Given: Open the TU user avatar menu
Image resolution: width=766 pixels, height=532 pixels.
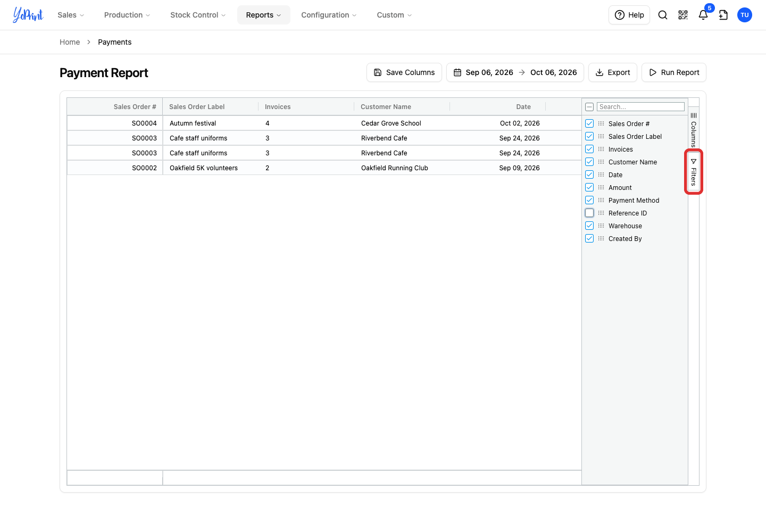Looking at the screenshot, I should click(x=745, y=15).
